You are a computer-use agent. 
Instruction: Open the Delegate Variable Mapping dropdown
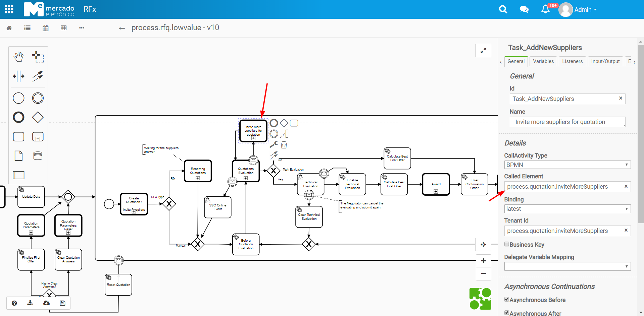coord(567,266)
